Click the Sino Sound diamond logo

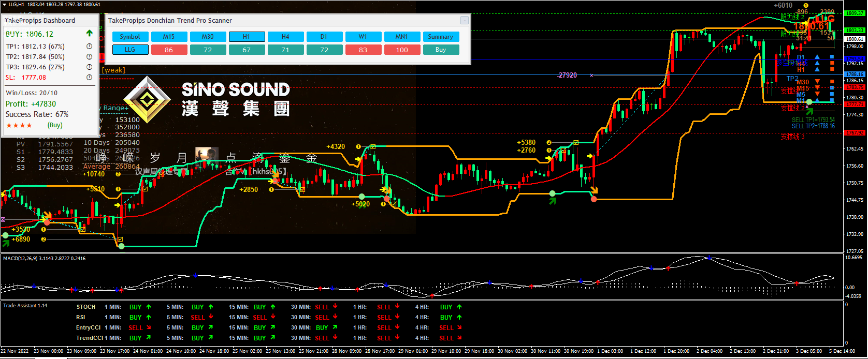point(147,99)
